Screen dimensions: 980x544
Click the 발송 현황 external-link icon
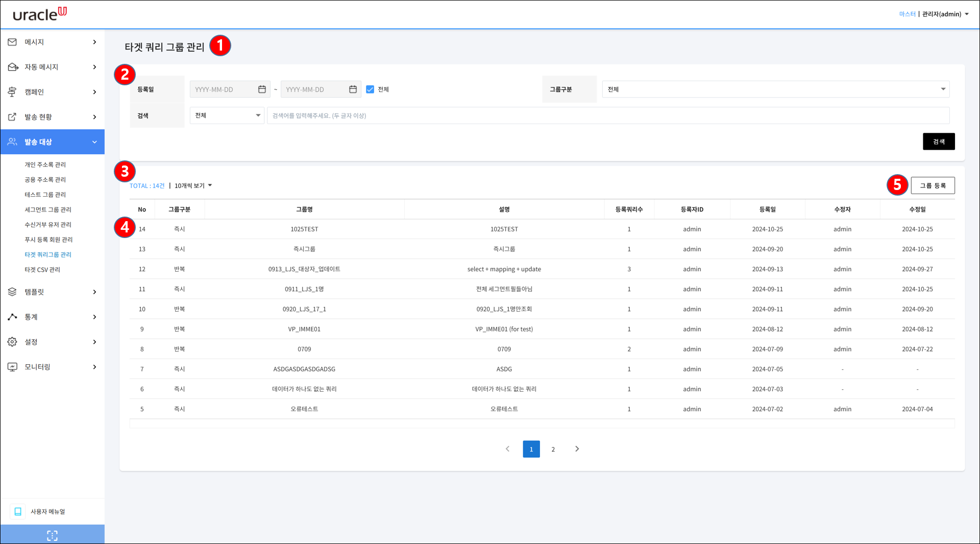pyautogui.click(x=12, y=117)
